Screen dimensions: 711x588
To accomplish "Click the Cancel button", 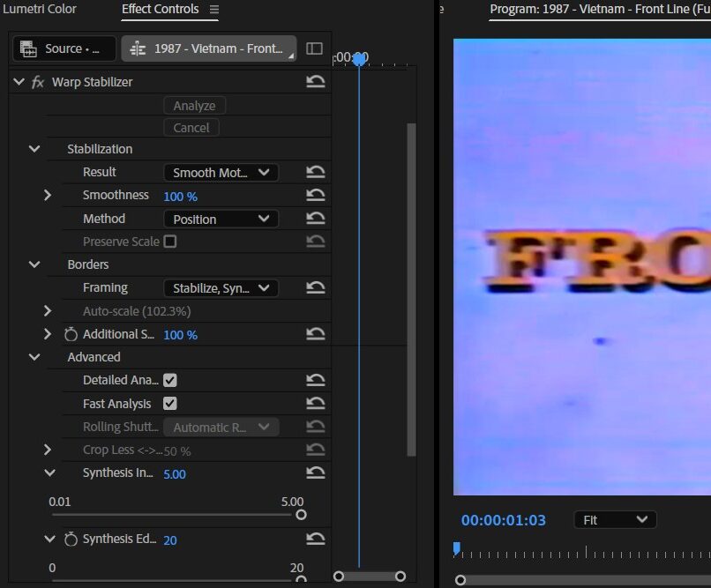I will click(x=191, y=128).
